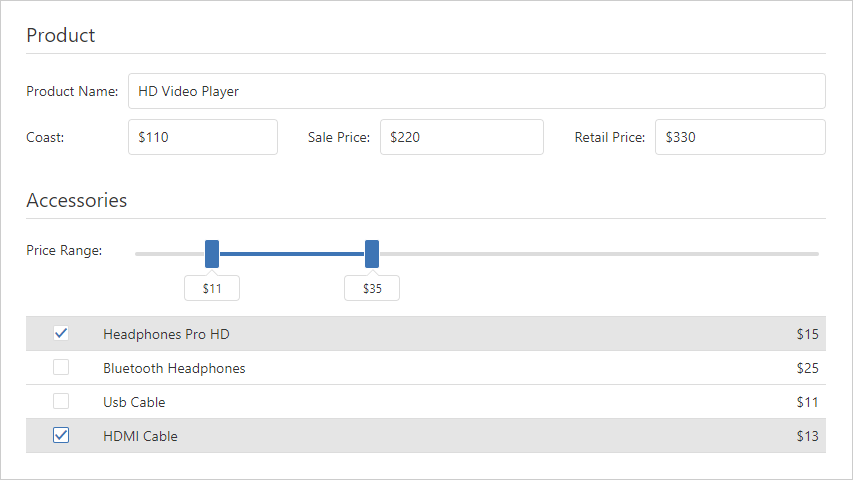The image size is (853, 480).
Task: Click the slider track left of $11 handle
Action: pyautogui.click(x=169, y=254)
